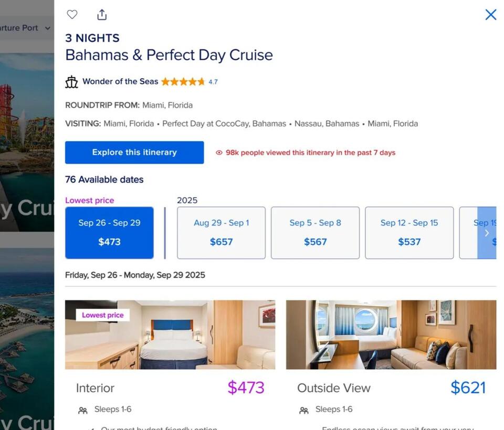504x430 pixels.
Task: Select the Sep 12 - Sep 15 sailing date
Action: point(409,232)
